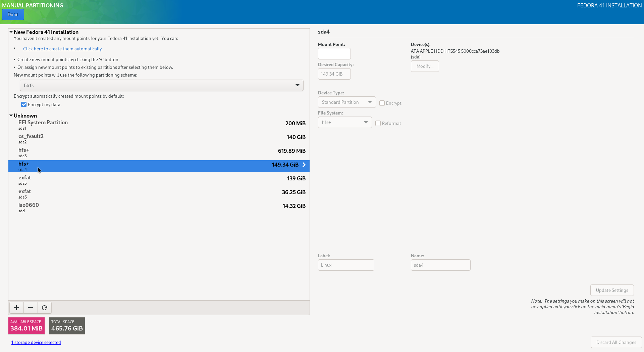Focus the Mount Point input field

(x=334, y=54)
